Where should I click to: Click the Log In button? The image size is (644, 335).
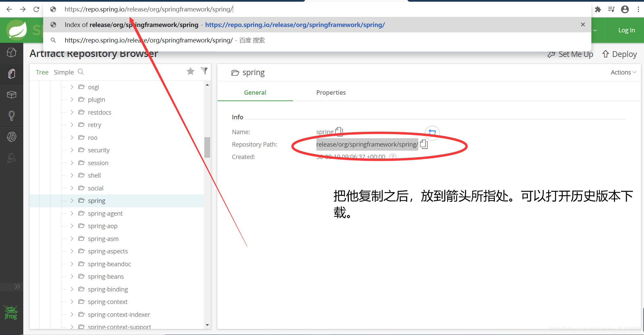pyautogui.click(x=626, y=30)
